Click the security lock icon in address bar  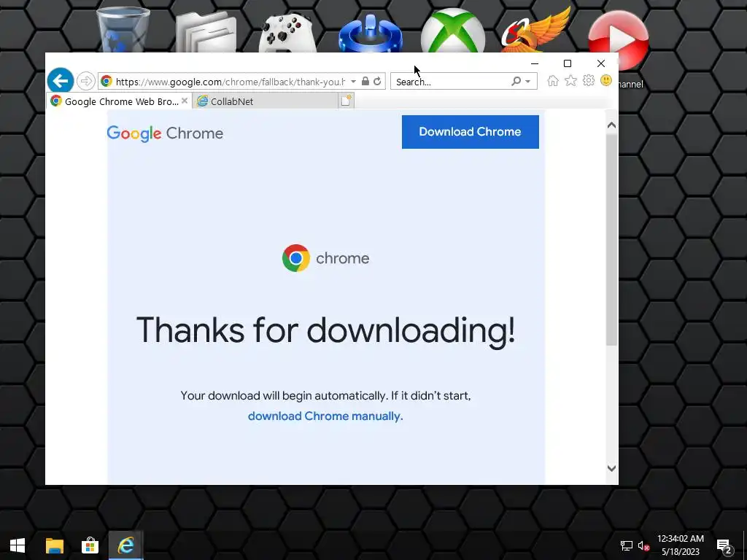tap(365, 82)
